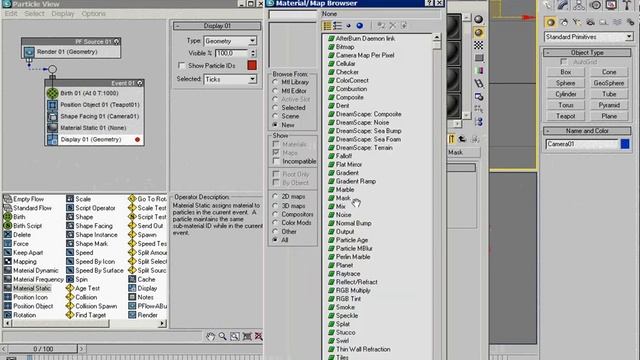Switch to the Display command panel tab
Viewport: 640px width, 360px height.
611,5
